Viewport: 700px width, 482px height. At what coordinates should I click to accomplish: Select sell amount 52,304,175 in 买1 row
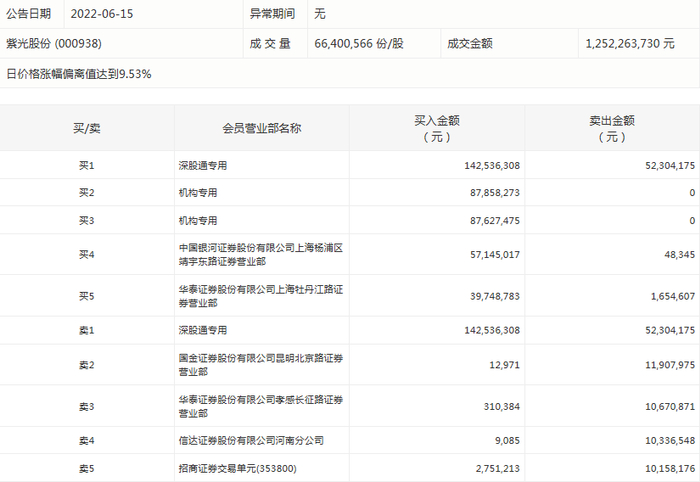pos(670,166)
